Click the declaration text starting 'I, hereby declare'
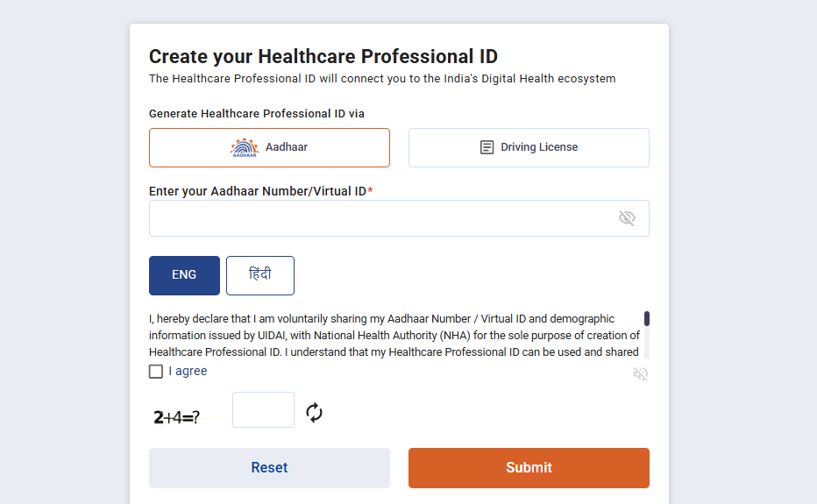817x504 pixels. pos(394,335)
